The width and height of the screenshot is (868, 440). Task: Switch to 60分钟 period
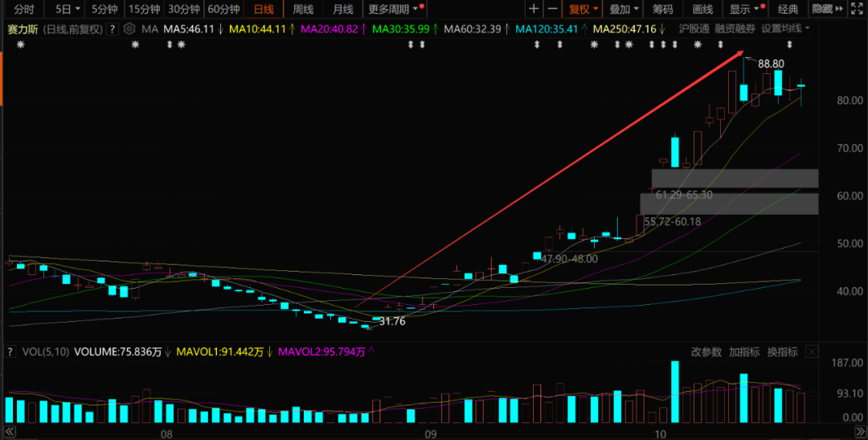(223, 9)
